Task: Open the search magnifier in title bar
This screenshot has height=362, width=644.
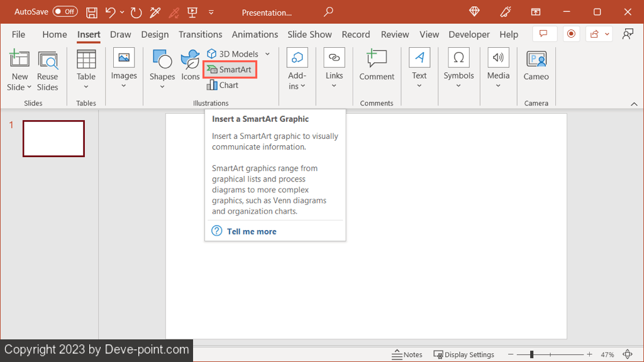Action: tap(328, 13)
